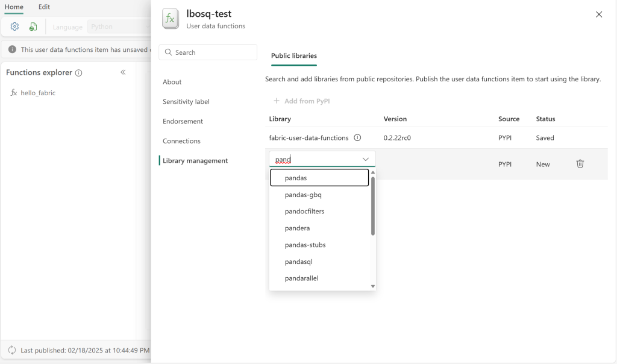Viewport: 617px width, 364px height.
Task: Click the fx icon beside hello_fabric
Action: coord(14,93)
